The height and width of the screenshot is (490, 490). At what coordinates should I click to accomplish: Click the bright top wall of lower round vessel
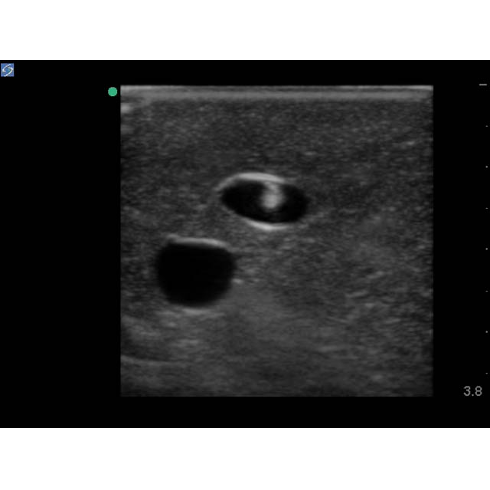coord(197,242)
